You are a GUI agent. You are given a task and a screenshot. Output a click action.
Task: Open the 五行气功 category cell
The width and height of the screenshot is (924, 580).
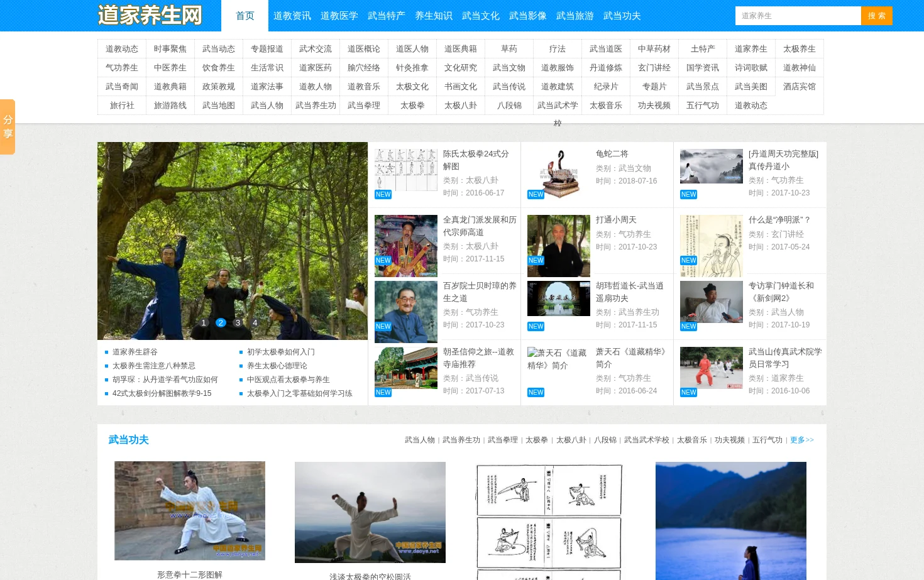pos(703,106)
